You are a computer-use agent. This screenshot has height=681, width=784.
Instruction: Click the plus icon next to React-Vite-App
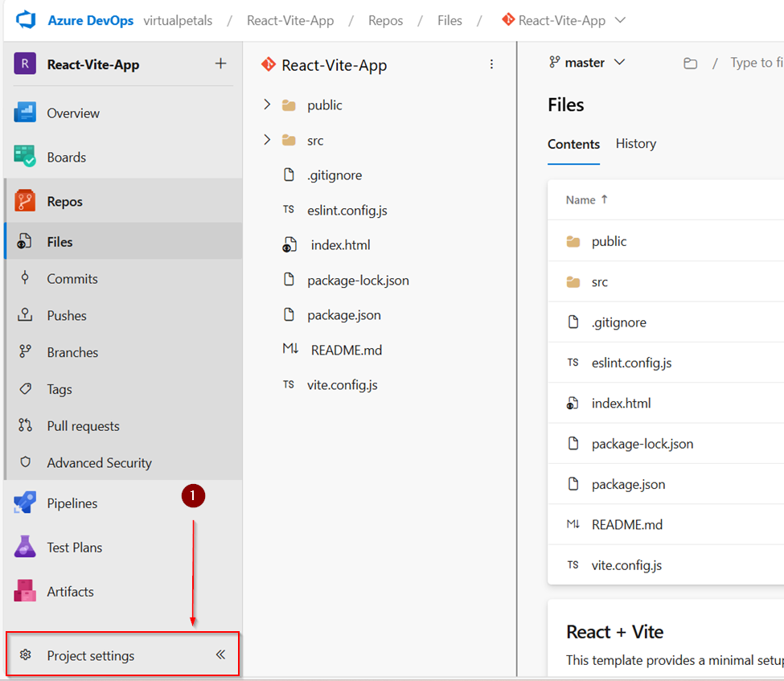220,64
